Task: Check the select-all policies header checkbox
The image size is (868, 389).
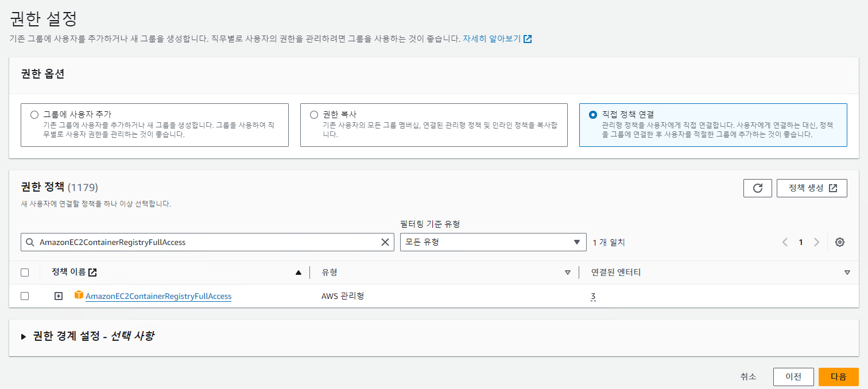Action: (x=25, y=273)
